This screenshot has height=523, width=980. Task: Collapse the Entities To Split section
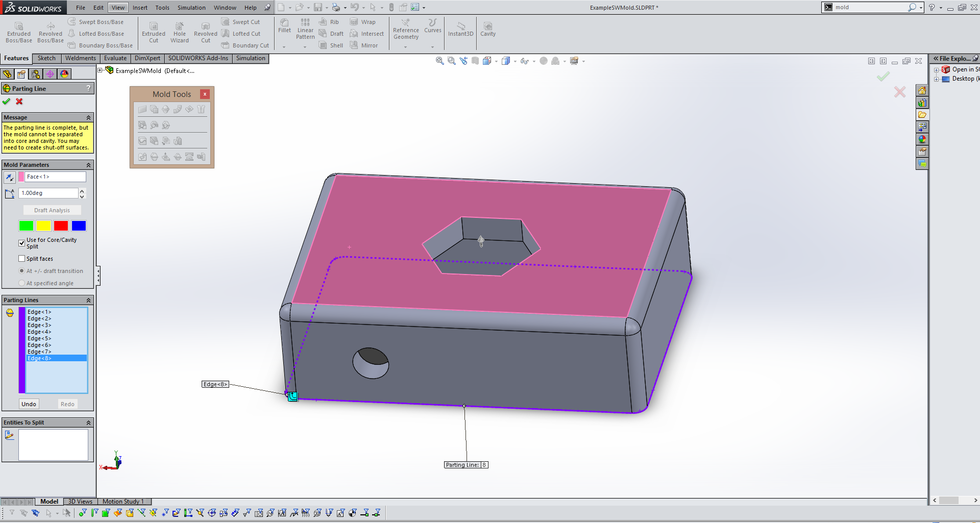pos(88,422)
